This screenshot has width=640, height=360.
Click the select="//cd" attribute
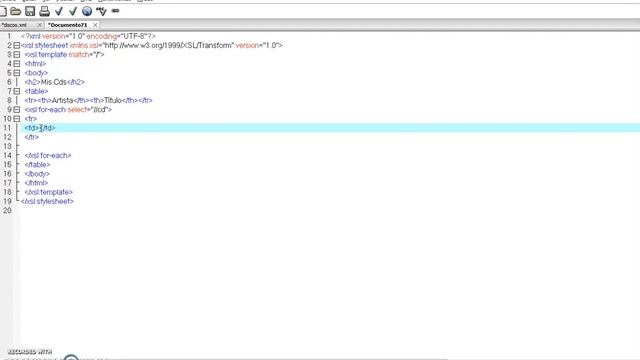[x=89, y=109]
